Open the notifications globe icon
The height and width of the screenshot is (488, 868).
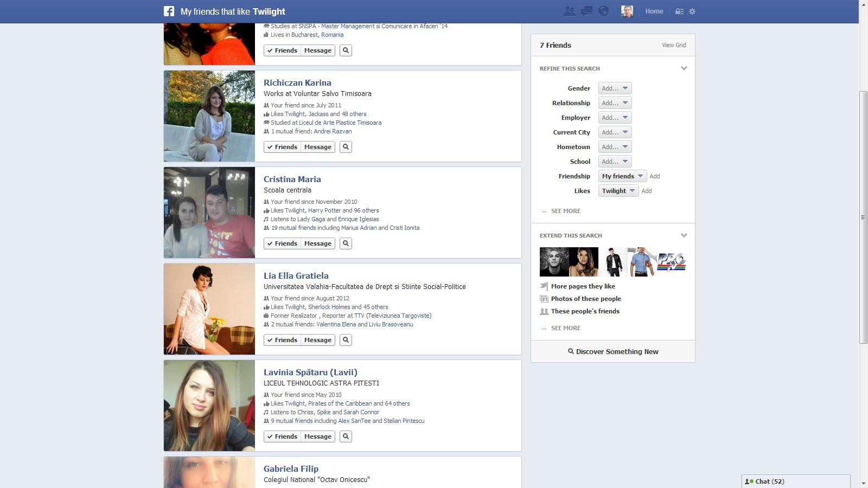pyautogui.click(x=603, y=11)
